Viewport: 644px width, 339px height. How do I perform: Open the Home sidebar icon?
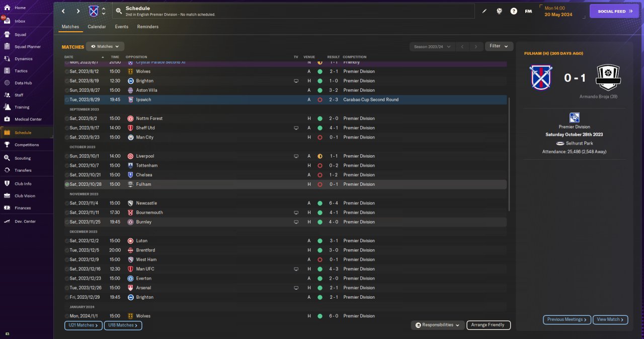tap(7, 8)
